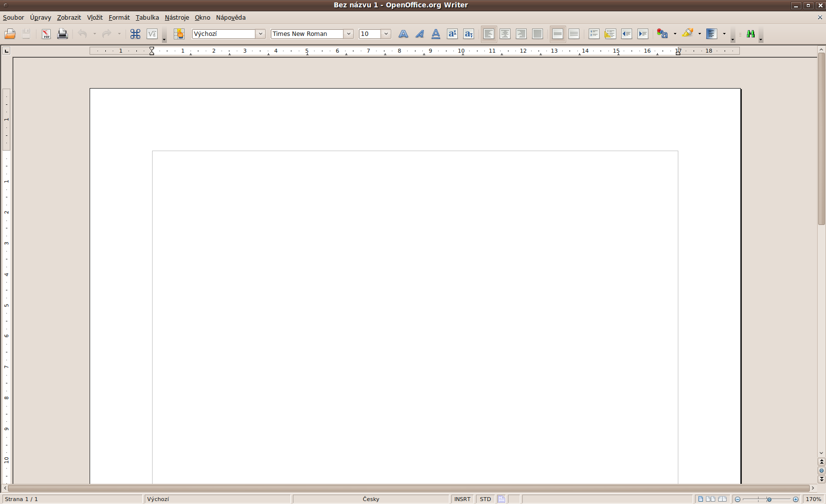Viewport: 826px width, 504px height.
Task: Click the superscript icon
Action: 452,34
